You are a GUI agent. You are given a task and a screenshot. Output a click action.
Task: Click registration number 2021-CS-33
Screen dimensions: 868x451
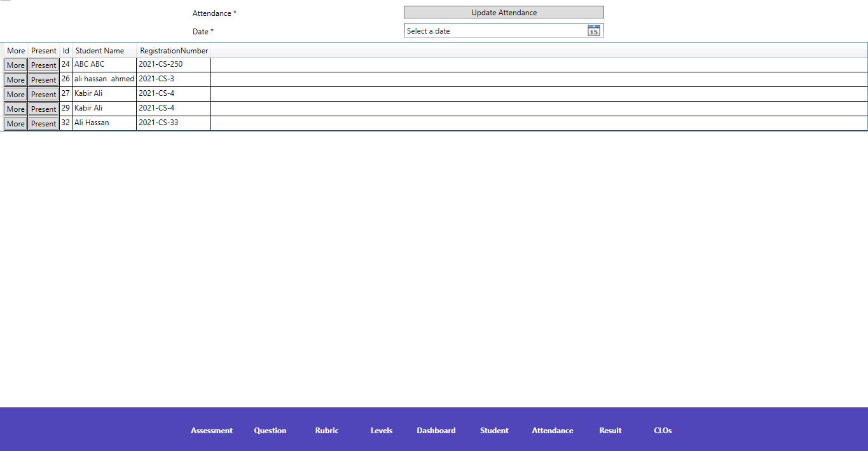pyautogui.click(x=174, y=123)
